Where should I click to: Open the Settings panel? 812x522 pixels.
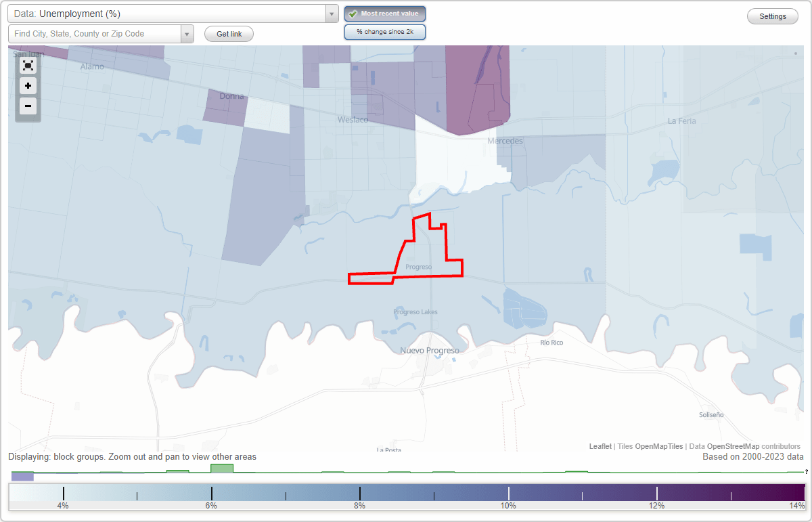pyautogui.click(x=772, y=16)
